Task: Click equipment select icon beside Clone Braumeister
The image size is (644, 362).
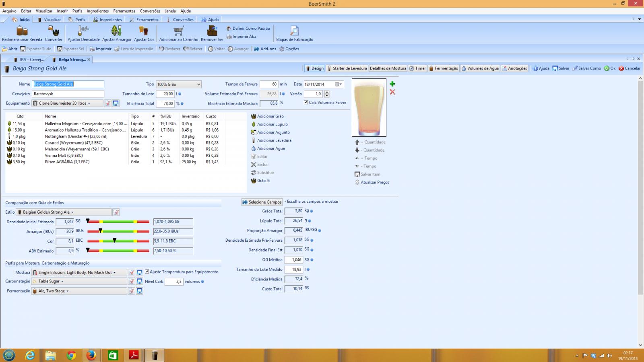Action: coord(108,103)
